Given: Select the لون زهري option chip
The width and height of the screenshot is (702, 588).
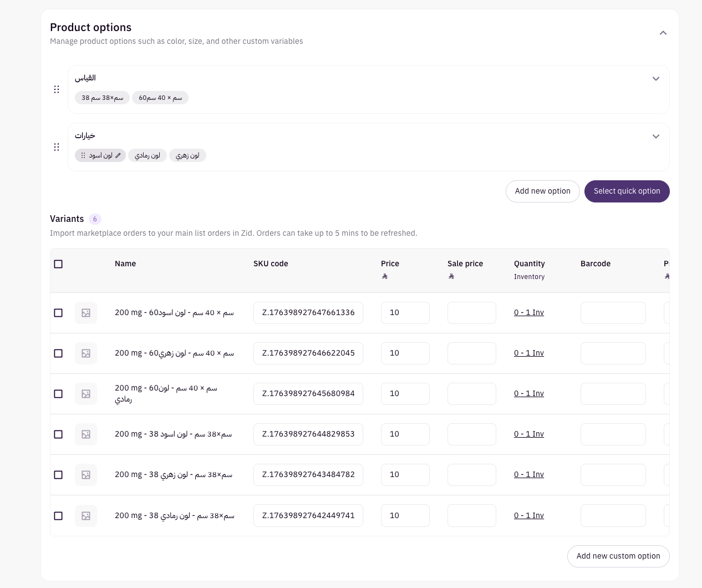Looking at the screenshot, I should 187,155.
